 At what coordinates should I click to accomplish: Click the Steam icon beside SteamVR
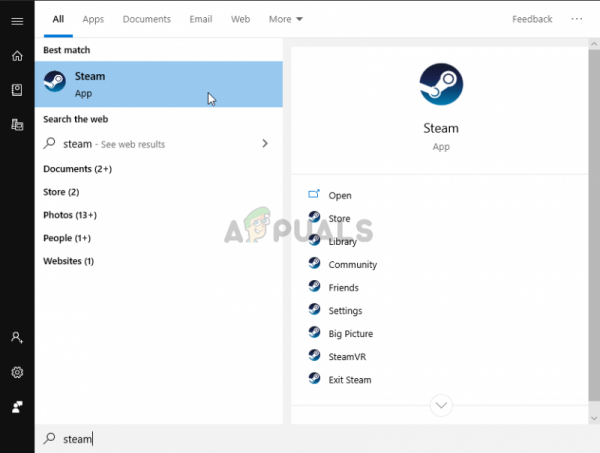click(x=315, y=355)
